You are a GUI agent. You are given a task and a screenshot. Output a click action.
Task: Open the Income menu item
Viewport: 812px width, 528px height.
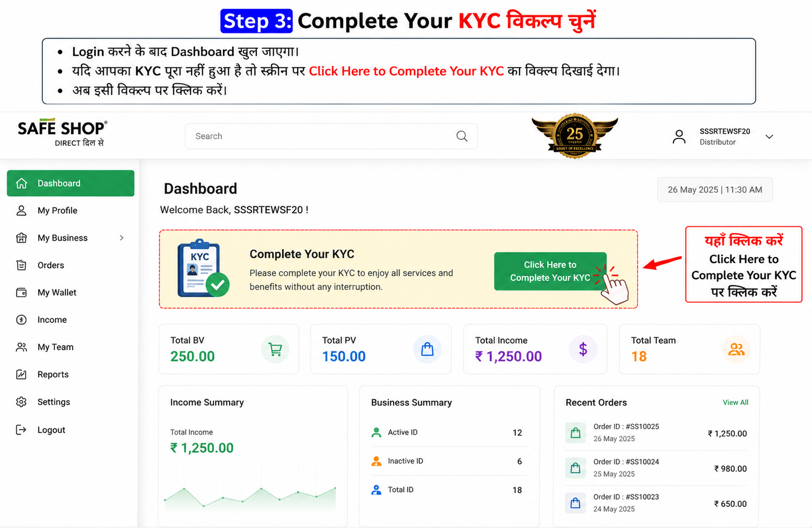(x=70, y=320)
